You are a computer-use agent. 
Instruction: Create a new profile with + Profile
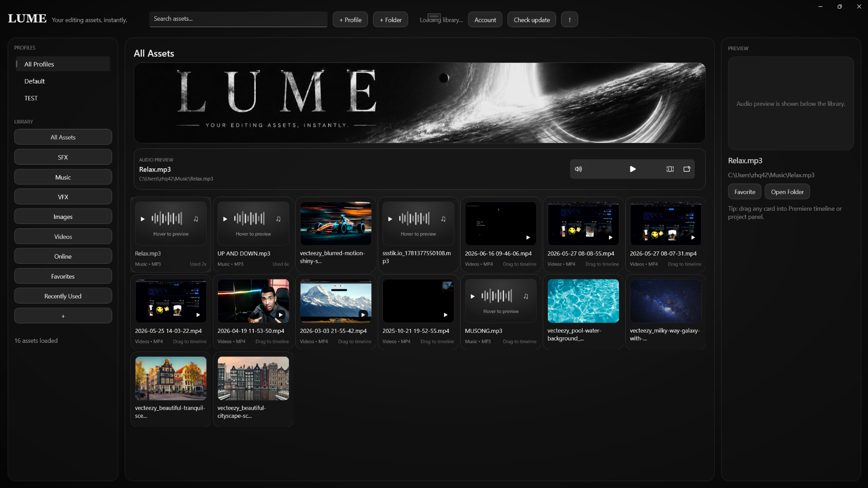(x=350, y=19)
